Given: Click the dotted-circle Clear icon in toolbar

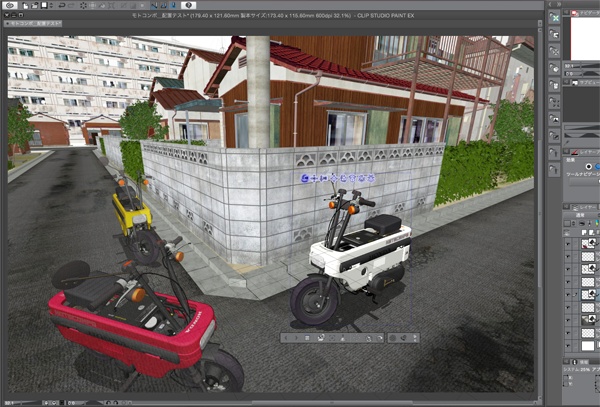Looking at the screenshot, I should (83, 6).
